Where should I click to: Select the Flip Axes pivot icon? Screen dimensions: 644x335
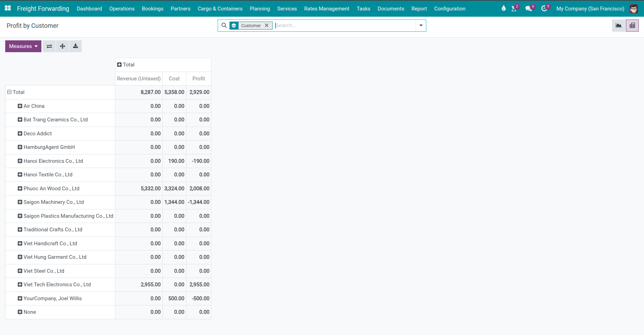point(49,46)
